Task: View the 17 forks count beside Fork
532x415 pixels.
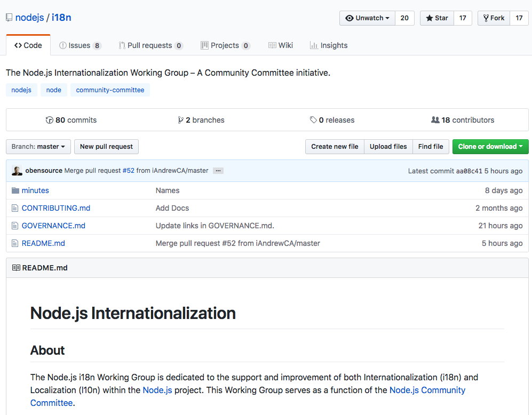Action: coord(519,18)
